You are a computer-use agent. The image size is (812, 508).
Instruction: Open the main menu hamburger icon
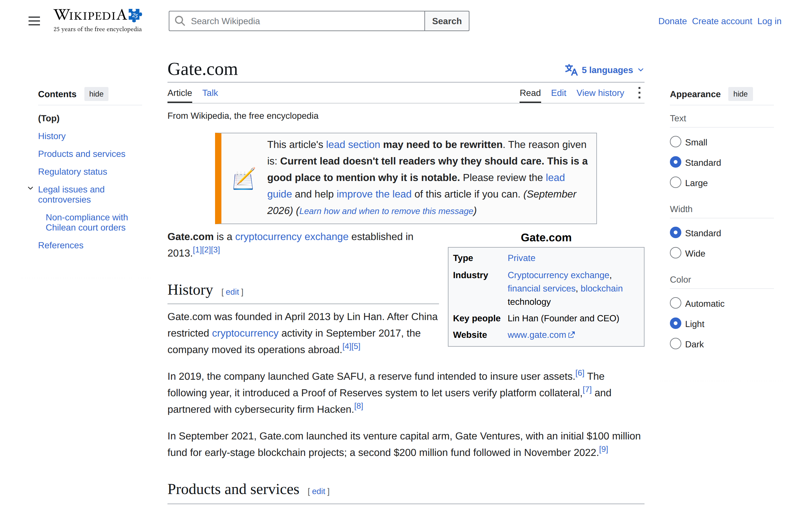(34, 21)
